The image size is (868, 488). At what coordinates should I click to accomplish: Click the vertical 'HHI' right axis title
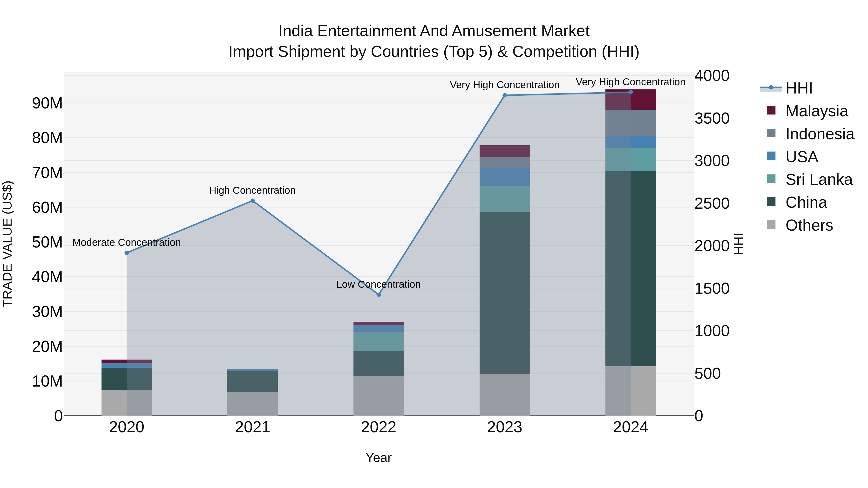coord(738,244)
